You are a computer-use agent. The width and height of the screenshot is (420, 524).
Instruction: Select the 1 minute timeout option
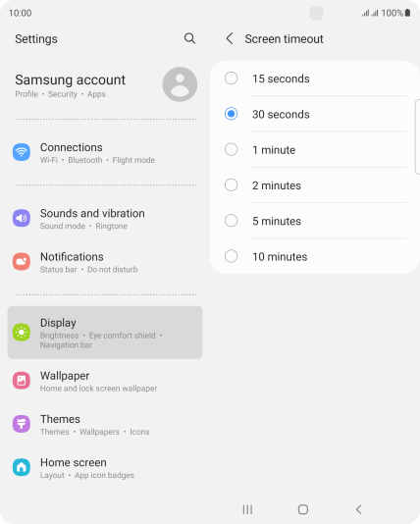tap(315, 150)
